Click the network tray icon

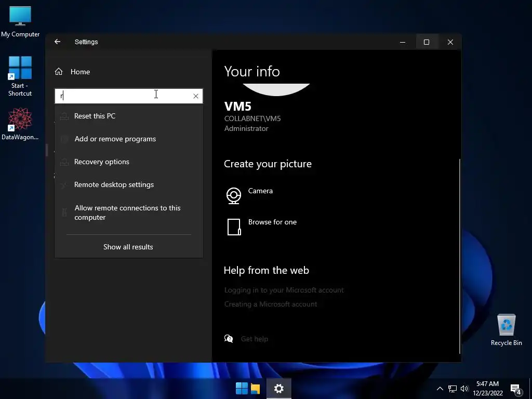(x=453, y=389)
